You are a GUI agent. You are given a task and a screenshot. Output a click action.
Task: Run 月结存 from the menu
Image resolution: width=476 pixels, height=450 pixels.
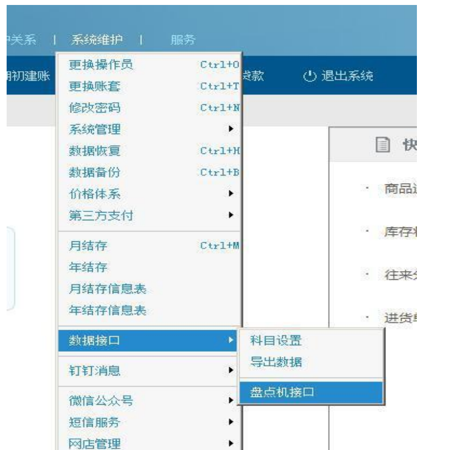[x=88, y=246]
